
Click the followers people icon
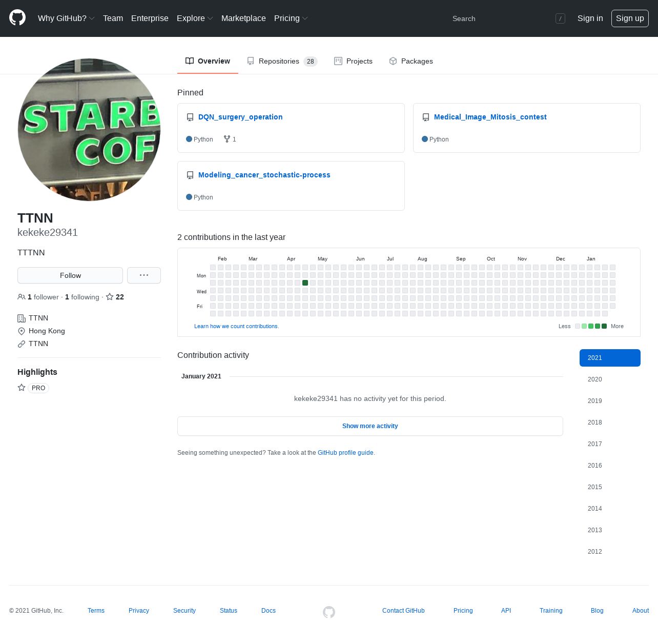pos(22,297)
